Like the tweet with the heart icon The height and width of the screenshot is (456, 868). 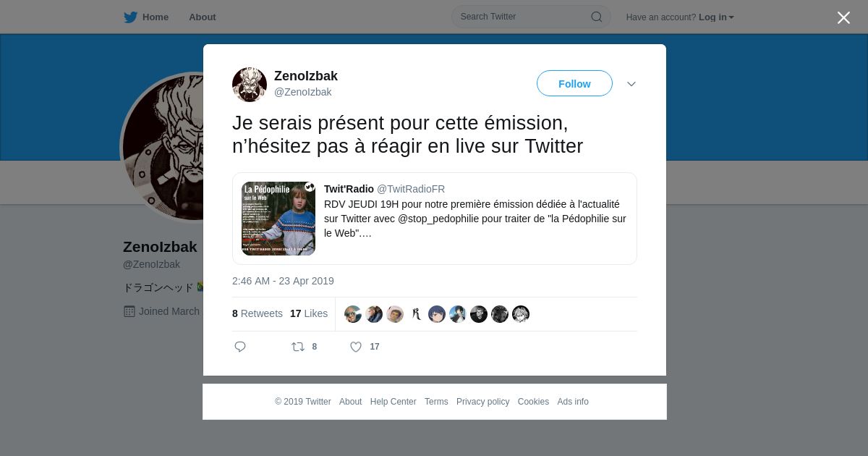pos(356,347)
